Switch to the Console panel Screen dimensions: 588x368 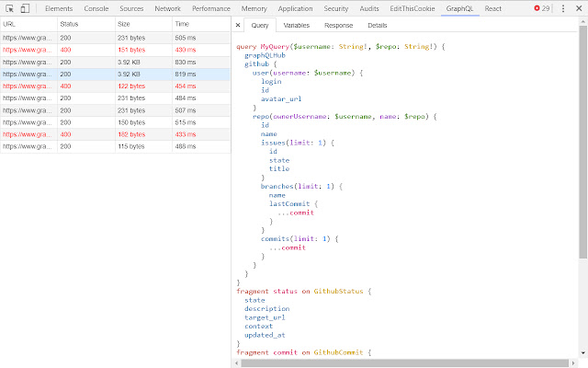point(96,8)
